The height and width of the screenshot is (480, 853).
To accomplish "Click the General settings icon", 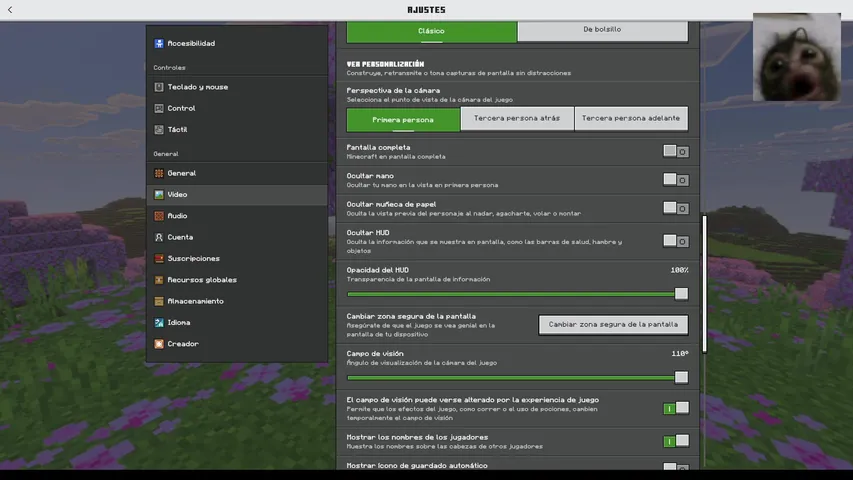I will [x=159, y=173].
